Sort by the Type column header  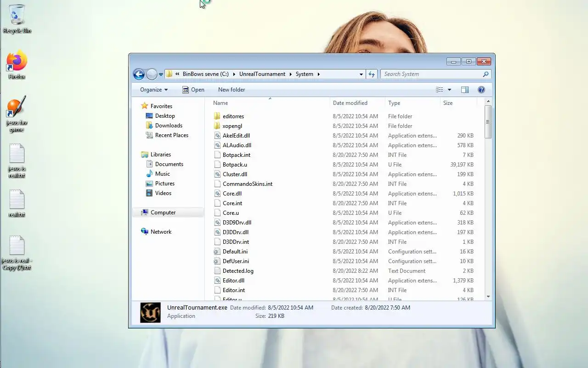point(413,103)
